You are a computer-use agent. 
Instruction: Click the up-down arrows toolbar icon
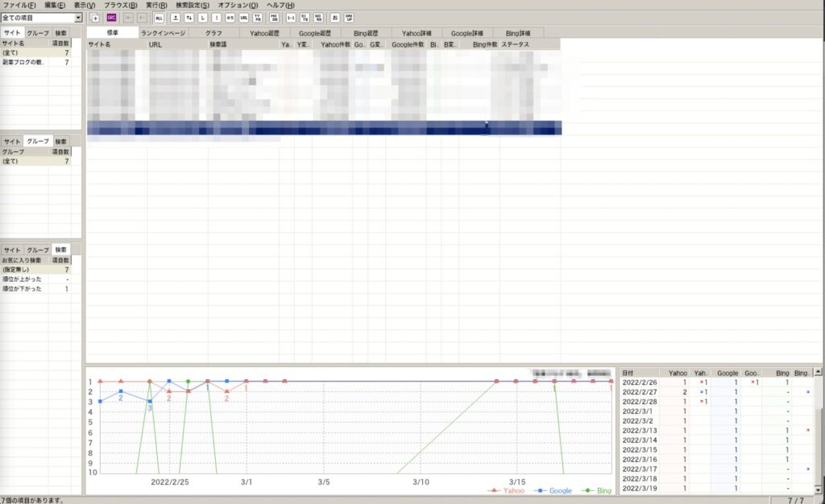(189, 18)
